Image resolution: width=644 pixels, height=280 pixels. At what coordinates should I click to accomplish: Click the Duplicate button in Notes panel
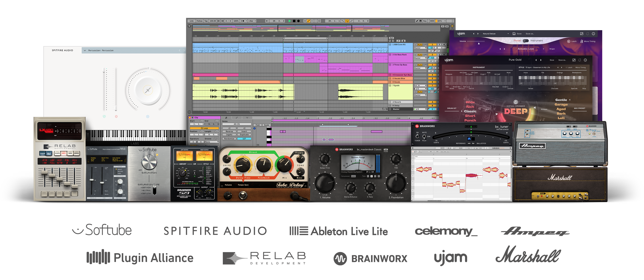tap(244, 135)
